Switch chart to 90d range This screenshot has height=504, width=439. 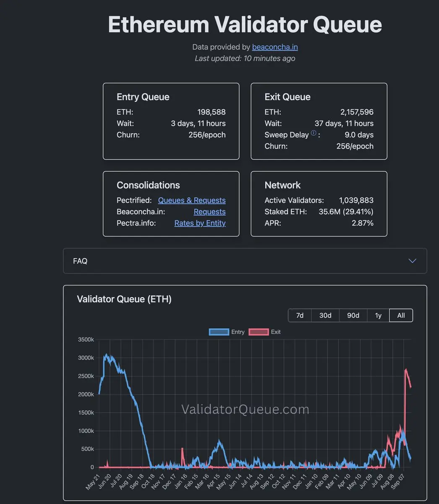(x=353, y=315)
